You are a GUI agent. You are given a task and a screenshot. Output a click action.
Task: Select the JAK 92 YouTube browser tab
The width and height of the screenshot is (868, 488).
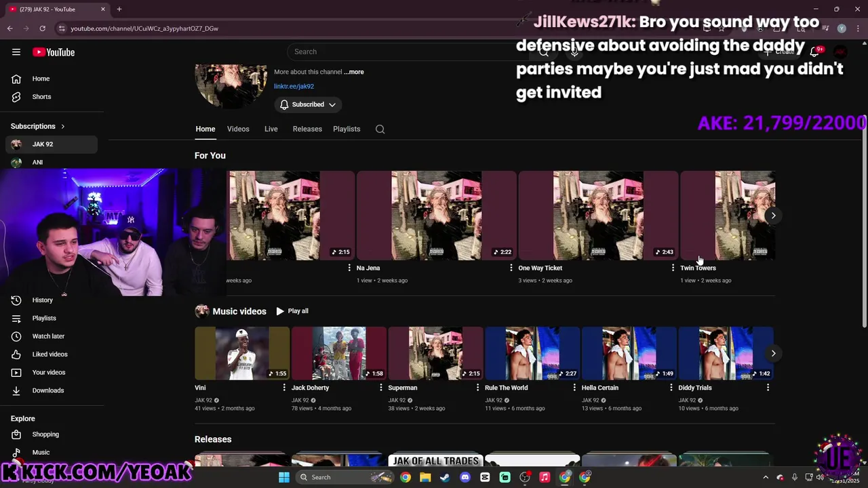(57, 9)
